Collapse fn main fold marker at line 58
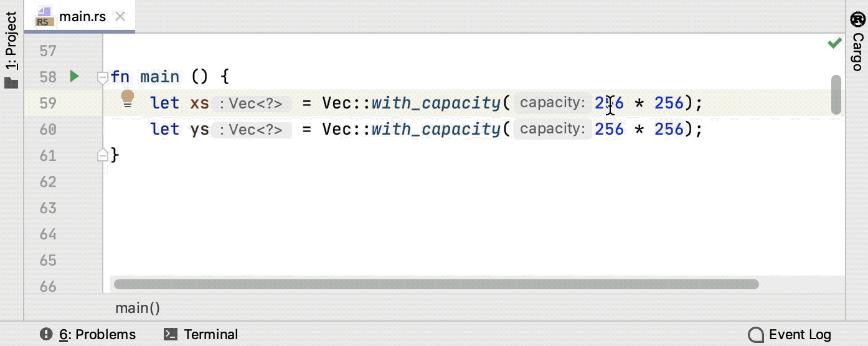This screenshot has width=868, height=346. click(x=103, y=77)
